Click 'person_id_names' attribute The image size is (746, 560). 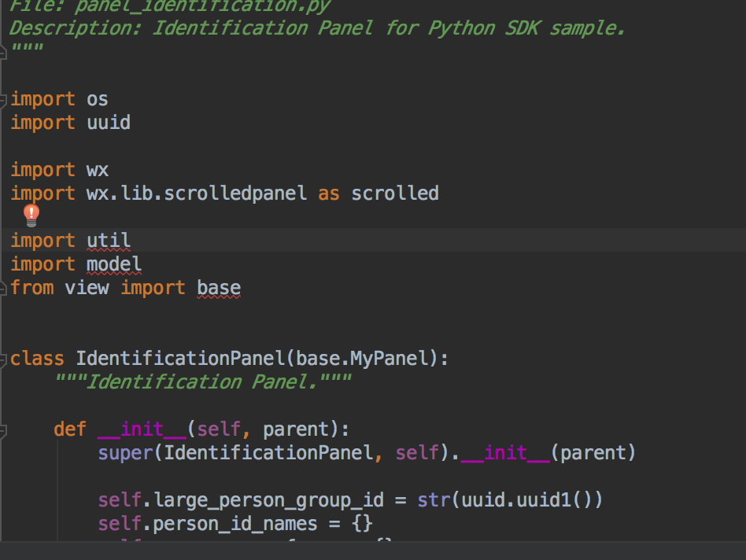235,523
